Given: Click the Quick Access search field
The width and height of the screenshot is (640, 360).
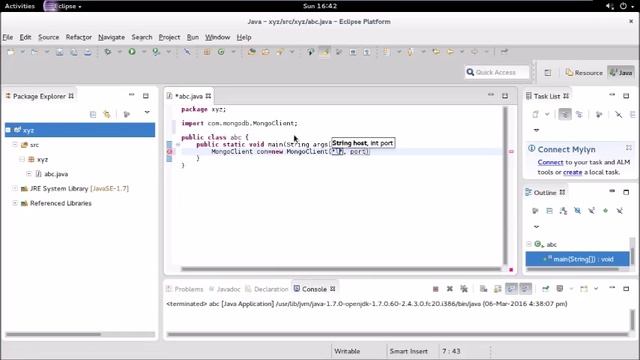Looking at the screenshot, I should [x=497, y=72].
